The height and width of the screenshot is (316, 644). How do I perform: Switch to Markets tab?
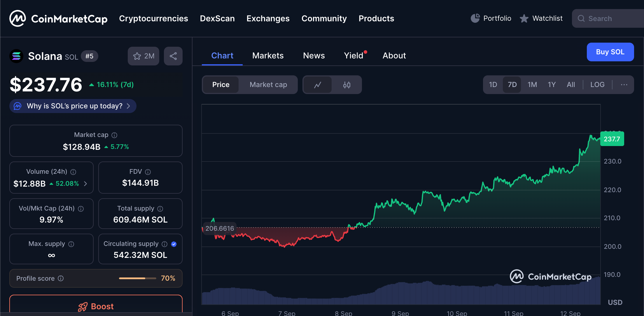point(268,55)
